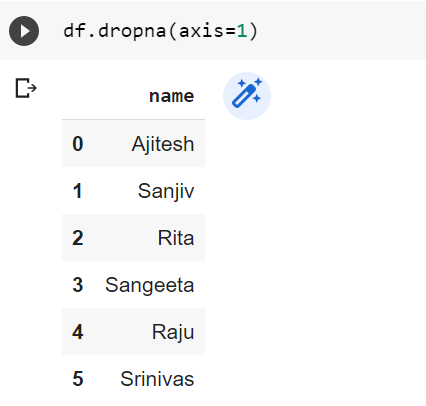
Task: Select row index 1
Action: 78,191
